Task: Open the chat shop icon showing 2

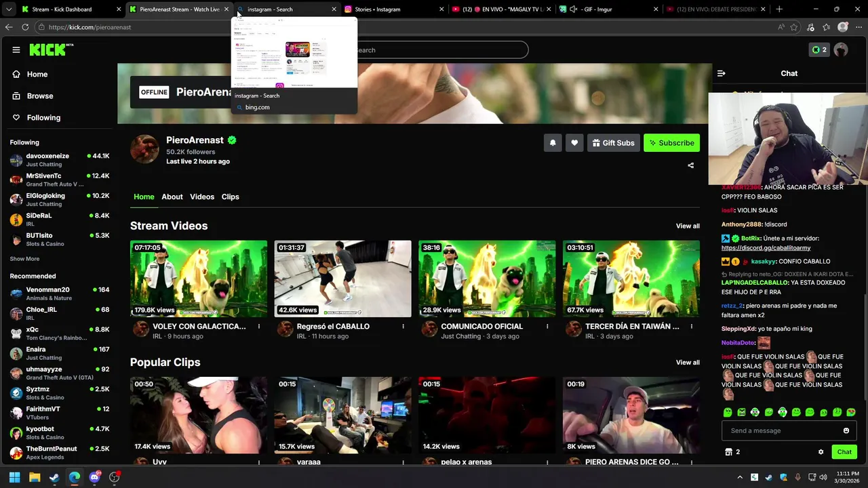Action: tap(732, 452)
